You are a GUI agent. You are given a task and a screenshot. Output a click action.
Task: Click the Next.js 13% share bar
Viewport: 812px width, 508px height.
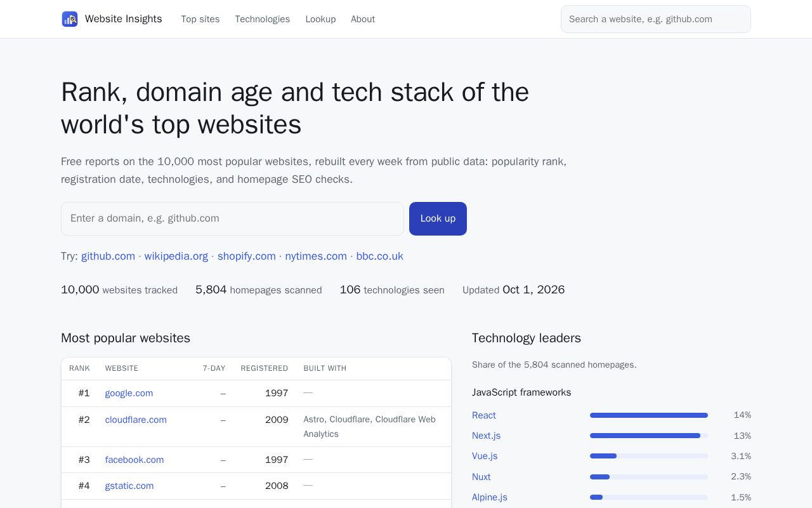click(x=649, y=436)
